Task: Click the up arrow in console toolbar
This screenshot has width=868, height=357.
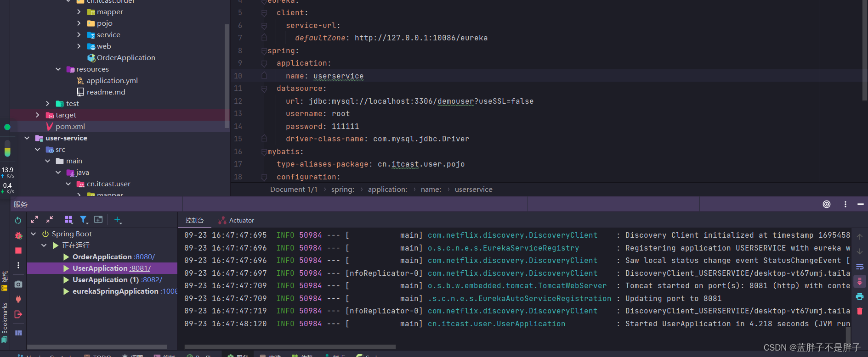Action: [x=860, y=236]
